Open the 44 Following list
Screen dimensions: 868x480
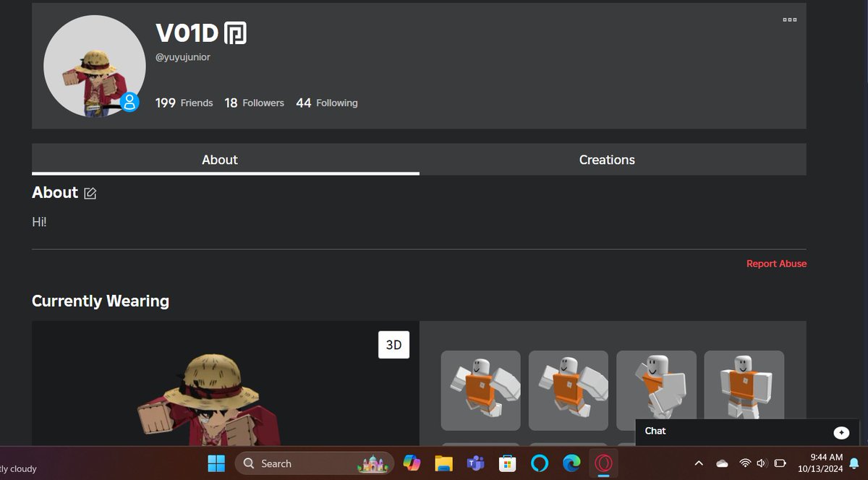(327, 103)
